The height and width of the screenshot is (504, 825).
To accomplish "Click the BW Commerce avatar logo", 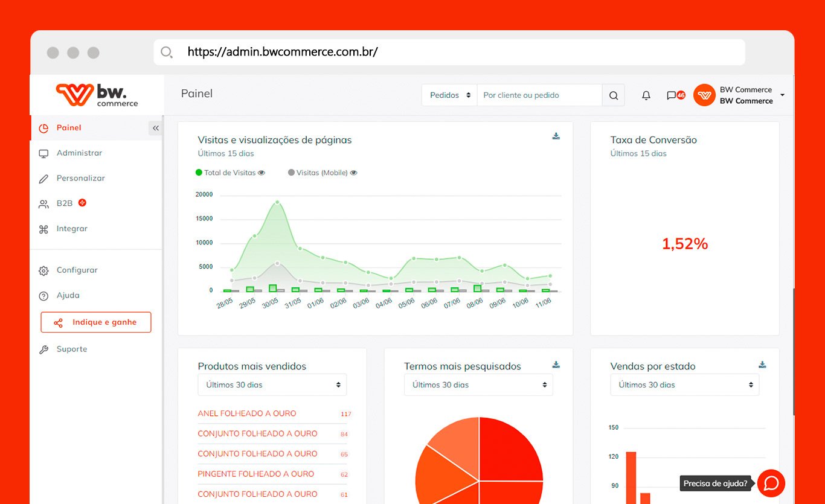I will pos(704,95).
